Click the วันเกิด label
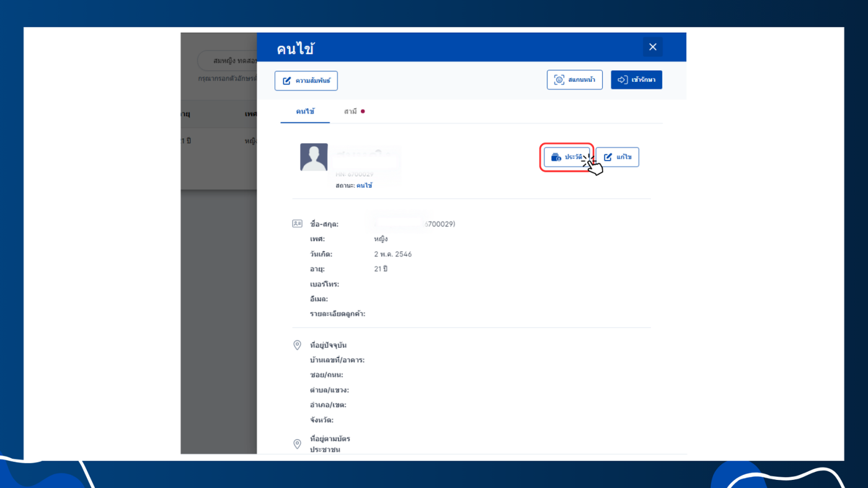This screenshot has width=868, height=488. pyautogui.click(x=321, y=254)
